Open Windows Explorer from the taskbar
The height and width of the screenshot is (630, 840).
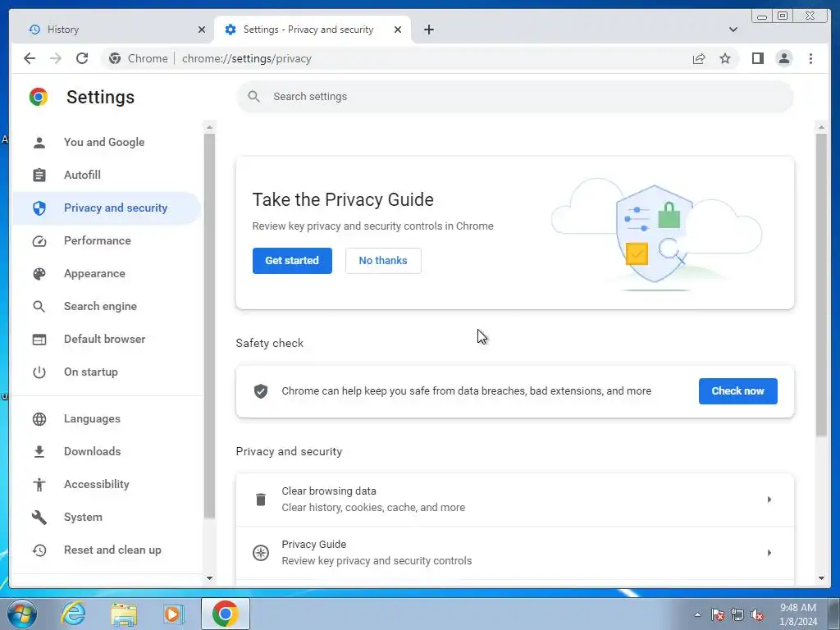click(x=124, y=614)
